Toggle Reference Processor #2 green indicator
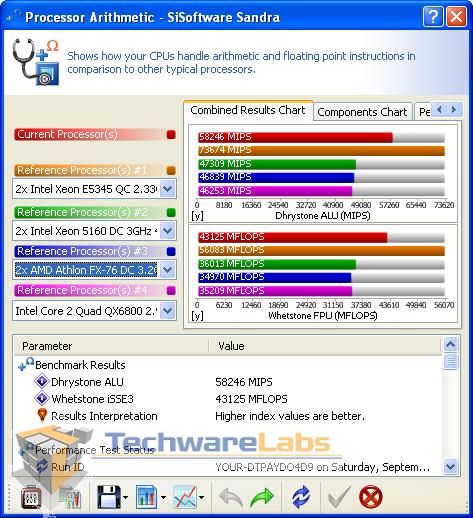Image resolution: width=473 pixels, height=518 pixels. [171, 213]
